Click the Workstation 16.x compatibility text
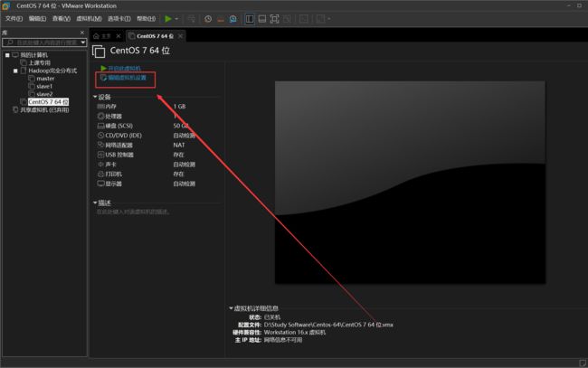The width and height of the screenshot is (588, 368). click(295, 333)
